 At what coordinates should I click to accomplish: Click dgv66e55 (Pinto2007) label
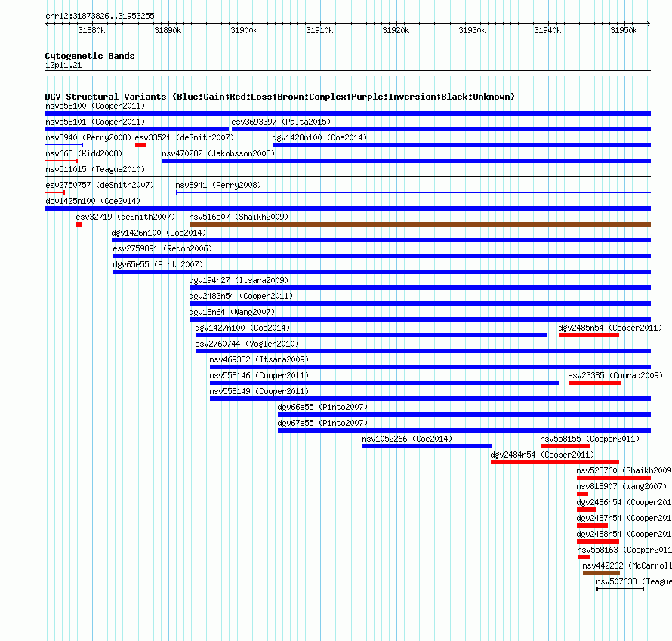point(322,407)
